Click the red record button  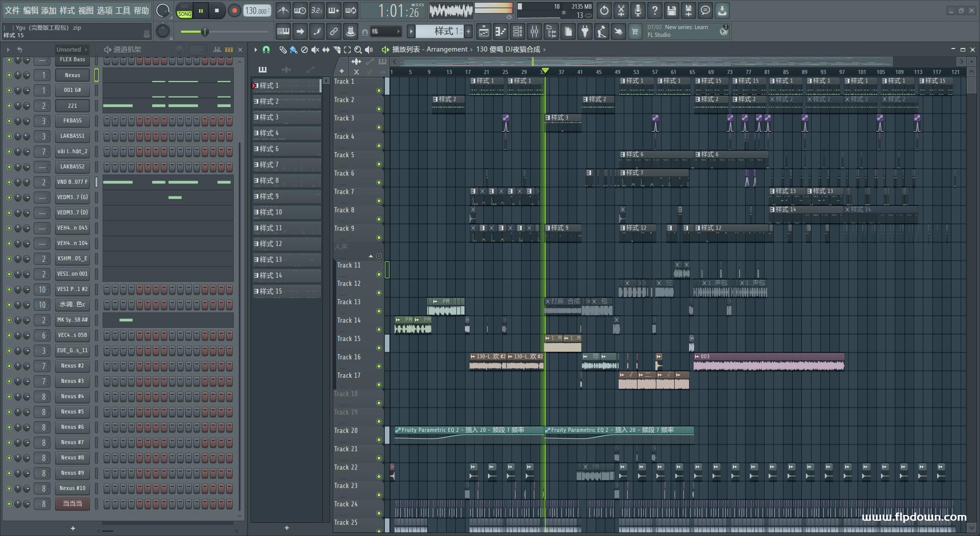tap(234, 11)
